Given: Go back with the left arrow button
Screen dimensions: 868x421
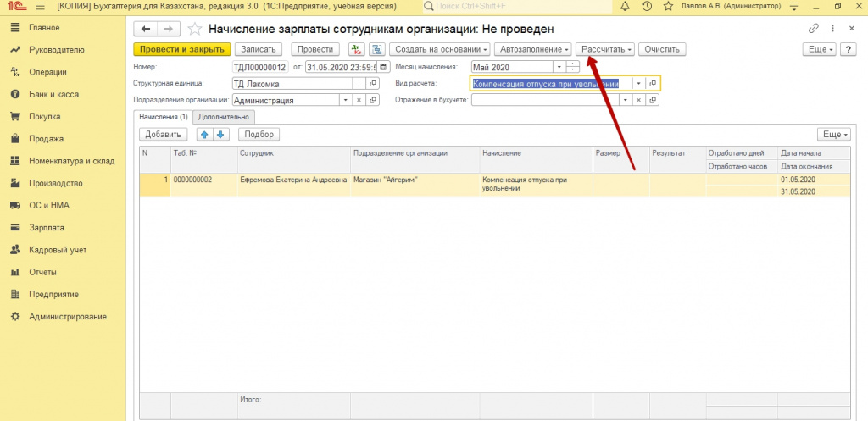Looking at the screenshot, I should 146,29.
